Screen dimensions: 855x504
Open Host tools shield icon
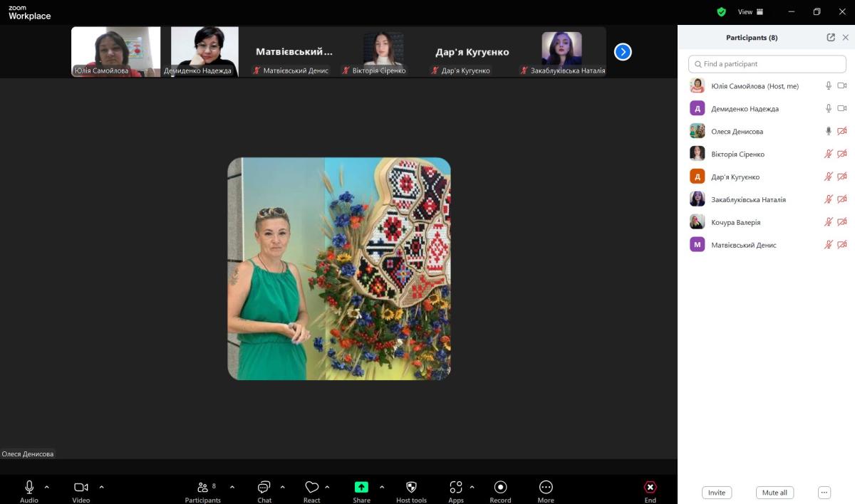tap(411, 488)
